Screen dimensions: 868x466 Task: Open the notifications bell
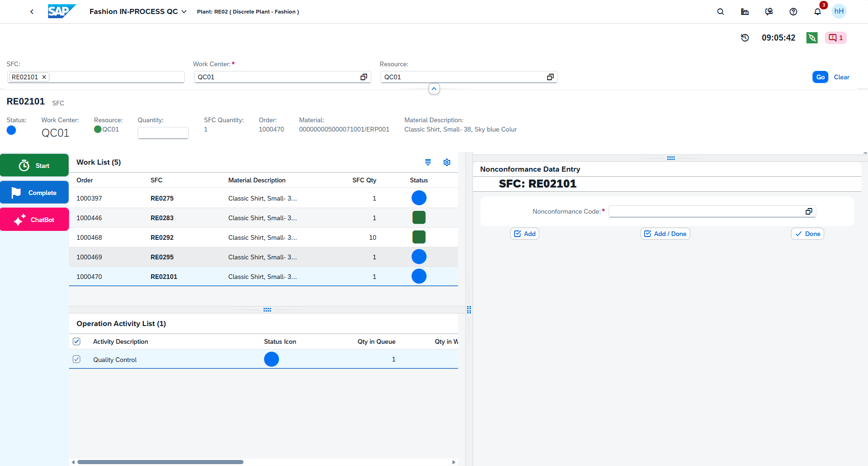click(818, 12)
